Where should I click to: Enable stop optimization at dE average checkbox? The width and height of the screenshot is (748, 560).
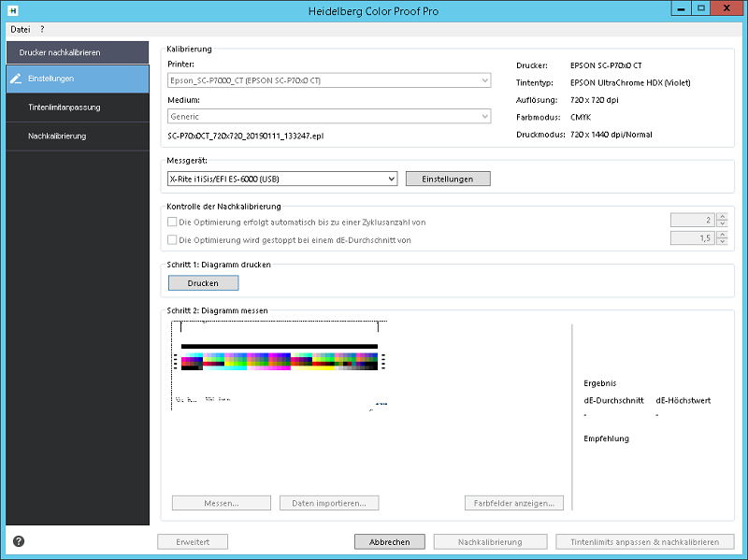tap(172, 239)
